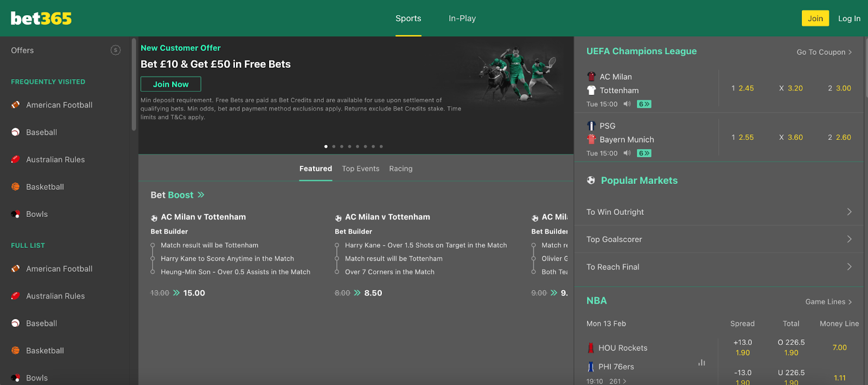The height and width of the screenshot is (385, 868).
Task: Click the HOU Rockets jersey icon
Action: [591, 348]
